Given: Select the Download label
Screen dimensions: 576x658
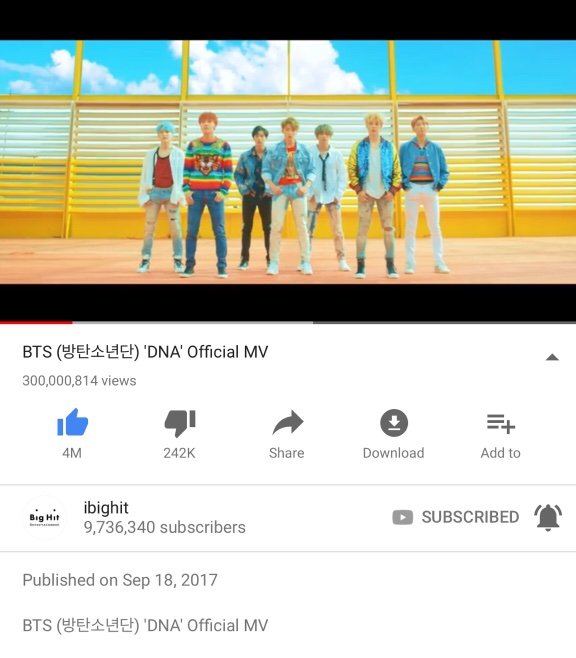Looking at the screenshot, I should coord(394,453).
